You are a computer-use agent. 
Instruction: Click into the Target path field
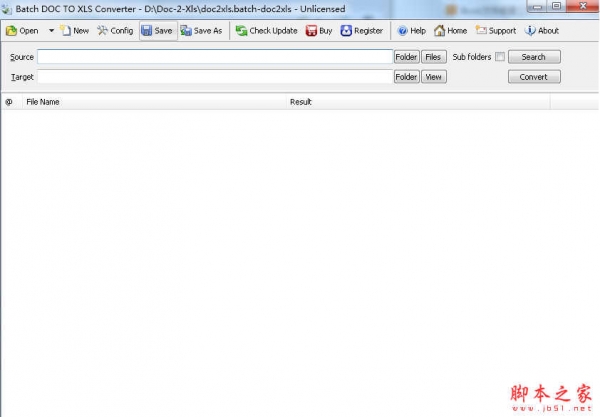(x=215, y=77)
